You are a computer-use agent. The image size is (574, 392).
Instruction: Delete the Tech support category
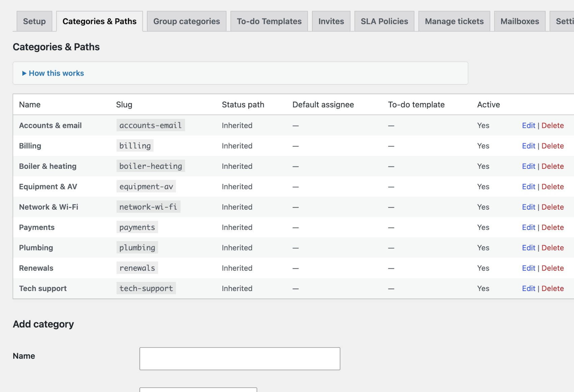(553, 288)
